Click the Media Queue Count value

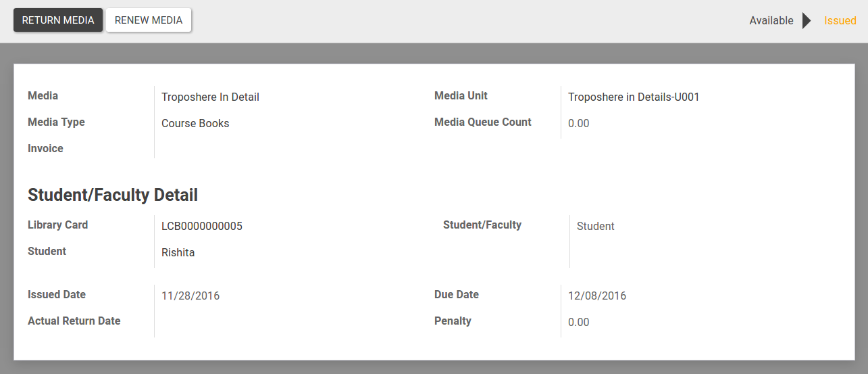pyautogui.click(x=579, y=124)
